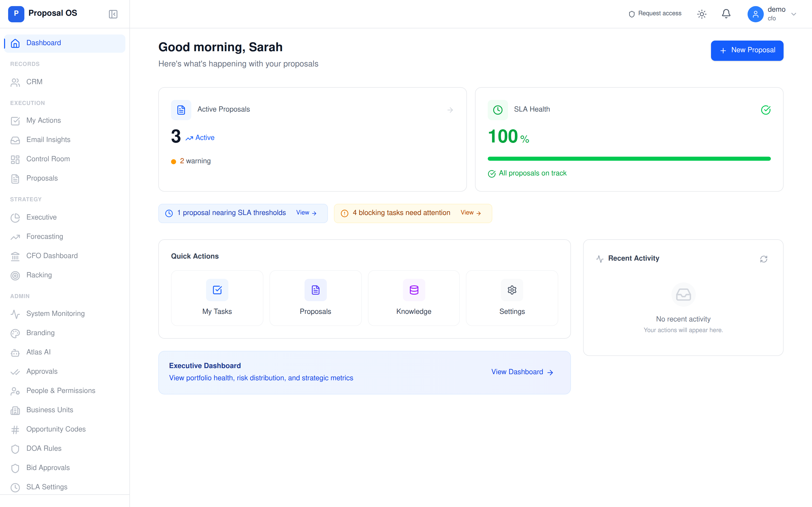Screen dimensions: 812x507
Task: Click Request access
Action: (x=655, y=14)
